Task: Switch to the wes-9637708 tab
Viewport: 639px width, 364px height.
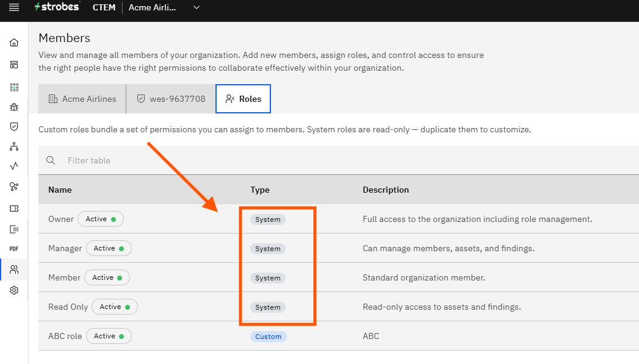Action: coord(171,99)
